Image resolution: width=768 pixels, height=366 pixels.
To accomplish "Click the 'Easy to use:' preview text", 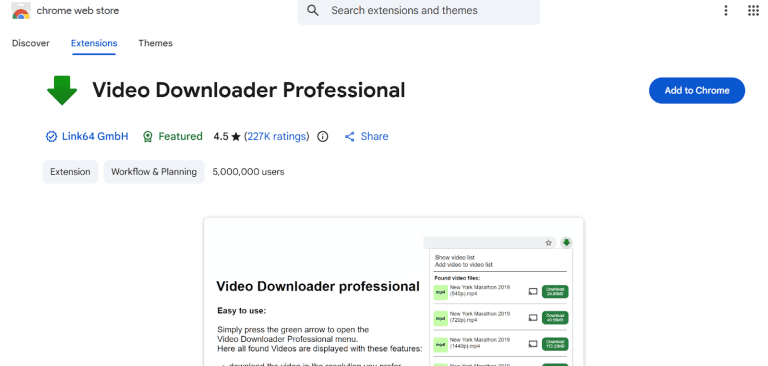I will [241, 311].
